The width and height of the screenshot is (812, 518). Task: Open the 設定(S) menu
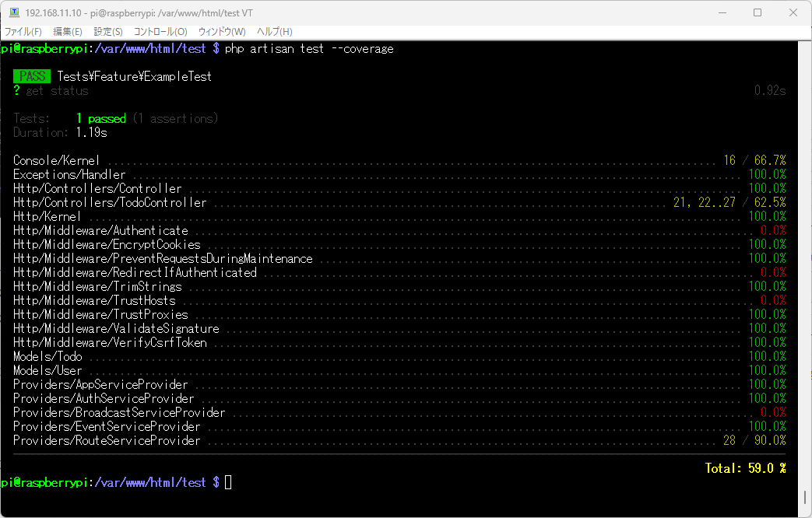click(107, 31)
